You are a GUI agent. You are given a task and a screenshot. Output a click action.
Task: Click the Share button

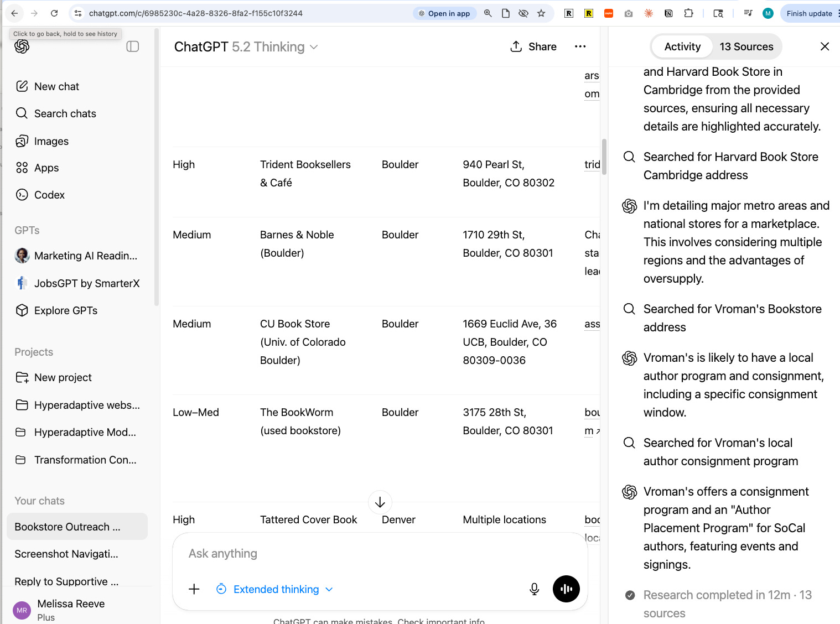click(x=533, y=46)
